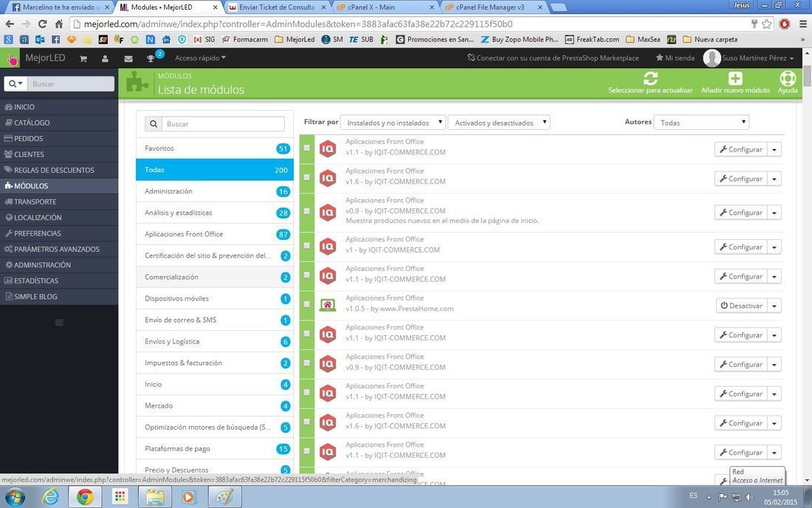Select 'Comercialización' category in the list

214,277
